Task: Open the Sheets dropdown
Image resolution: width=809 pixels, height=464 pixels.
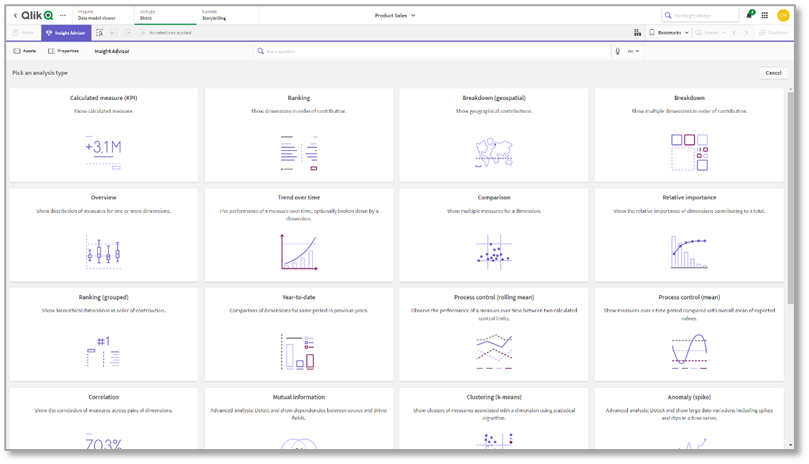Action: pos(710,33)
